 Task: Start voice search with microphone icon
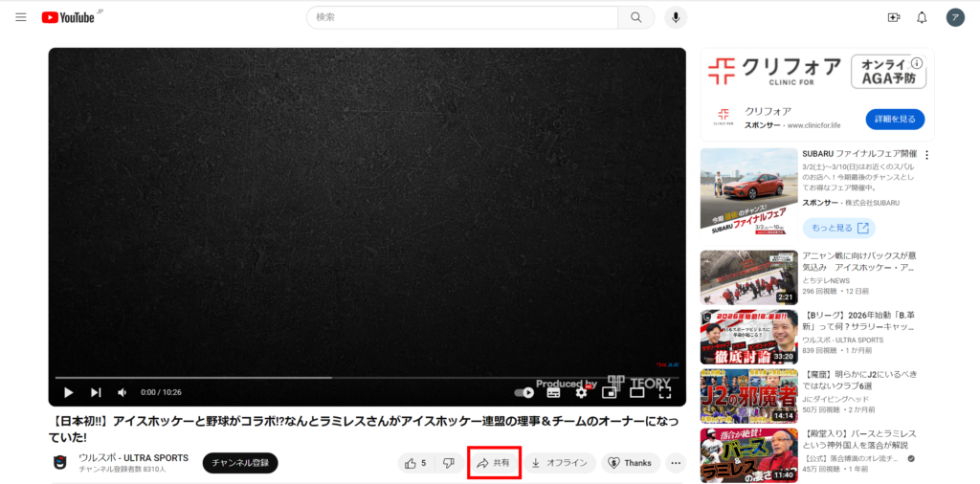[677, 17]
